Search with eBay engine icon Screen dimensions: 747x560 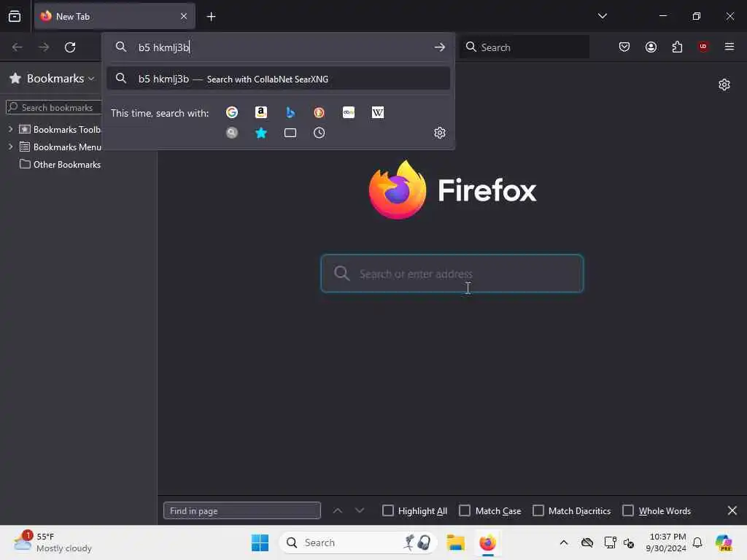point(349,112)
